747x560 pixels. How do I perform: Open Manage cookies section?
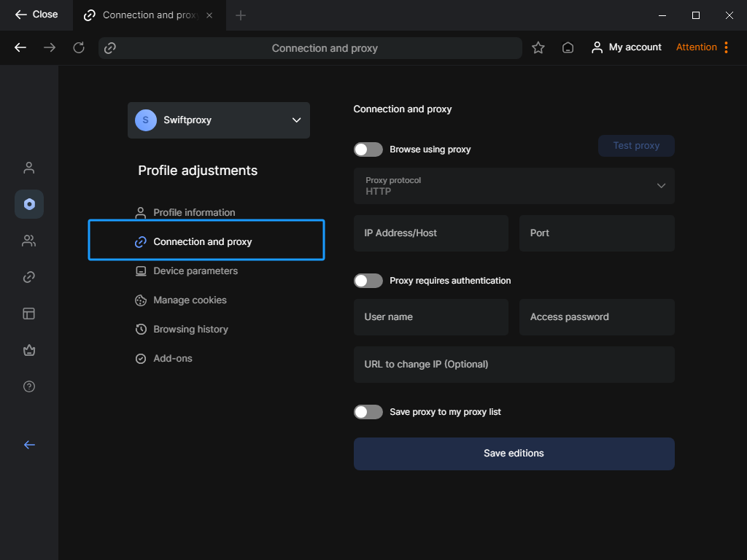190,300
